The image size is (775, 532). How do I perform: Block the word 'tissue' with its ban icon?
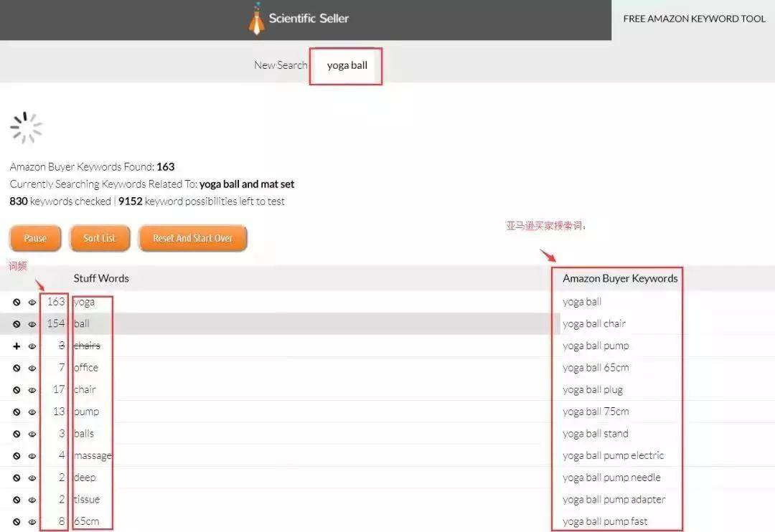17,500
